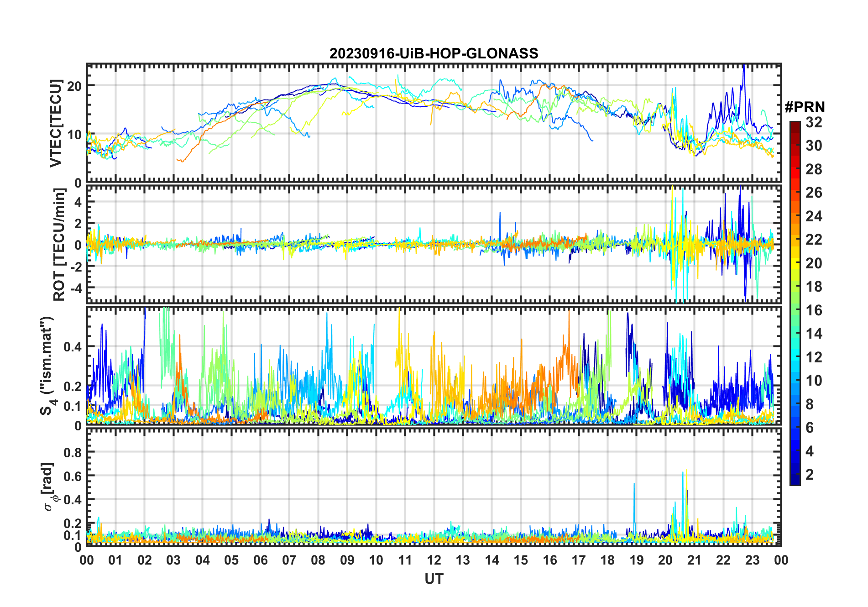Click the 0.4 tick on S4 axis
This screenshot has width=868, height=607.
(x=73, y=347)
